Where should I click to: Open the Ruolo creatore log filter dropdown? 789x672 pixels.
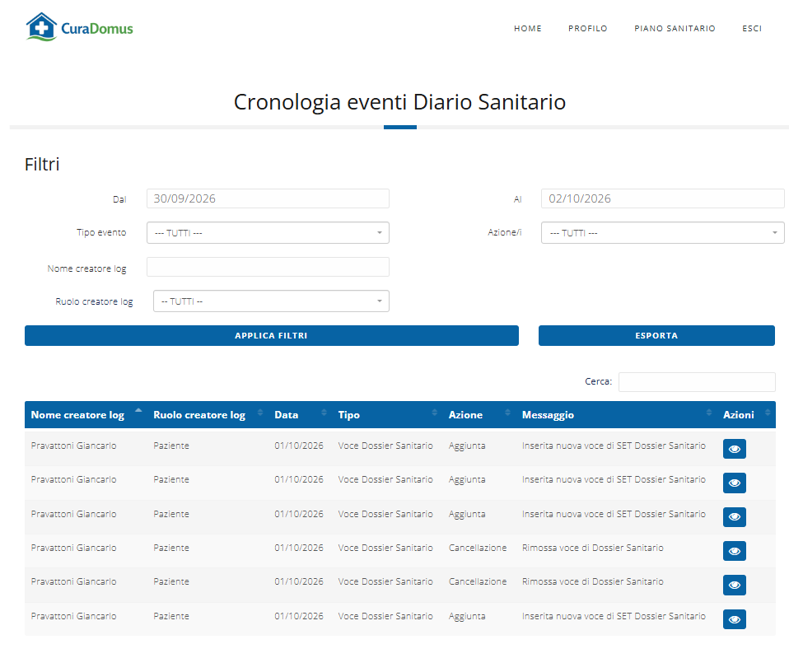[x=271, y=301]
